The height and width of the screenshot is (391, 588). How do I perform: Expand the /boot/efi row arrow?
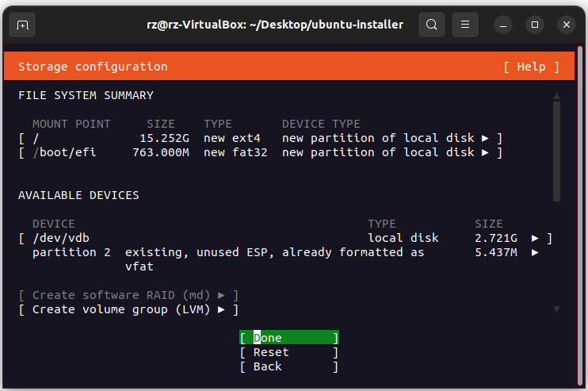point(486,152)
